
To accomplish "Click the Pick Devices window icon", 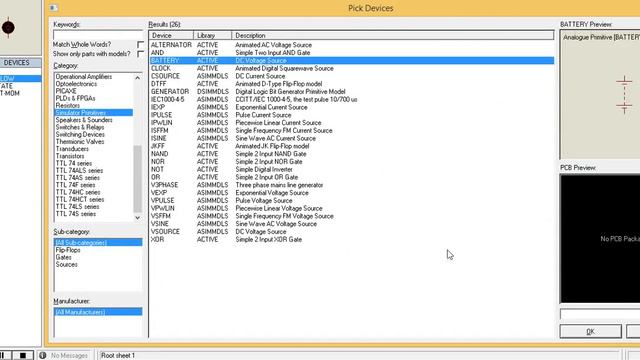I will pos(53,8).
